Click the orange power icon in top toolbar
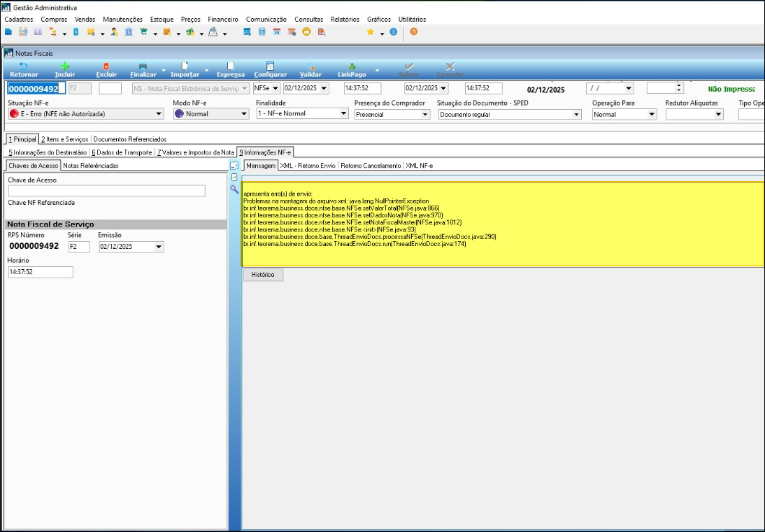The image size is (765, 532). pos(414,32)
